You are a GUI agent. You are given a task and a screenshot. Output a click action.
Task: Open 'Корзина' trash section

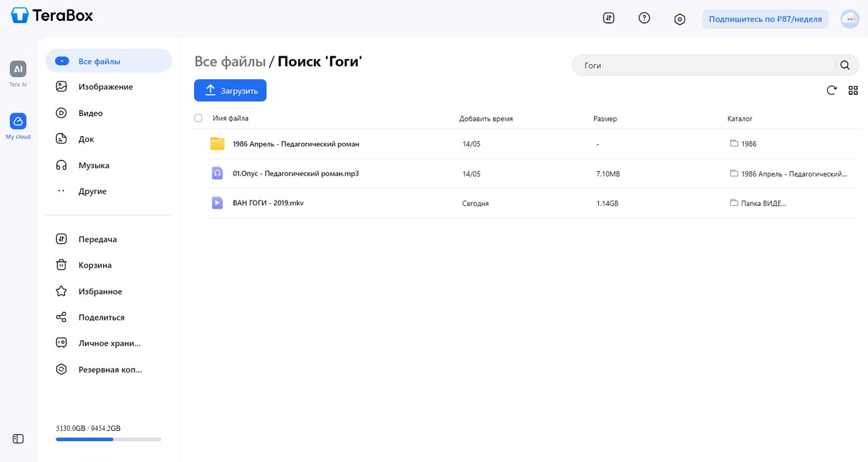tap(95, 265)
